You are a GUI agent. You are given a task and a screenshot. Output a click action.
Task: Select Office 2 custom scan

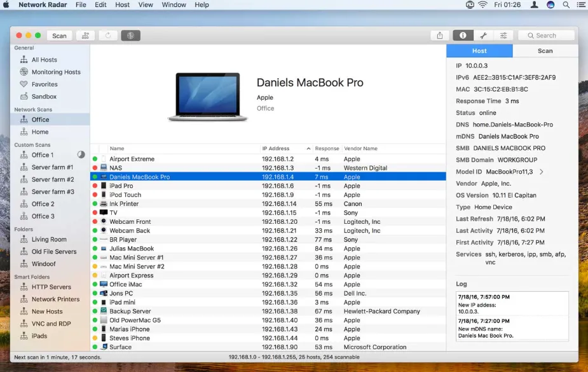pos(50,204)
